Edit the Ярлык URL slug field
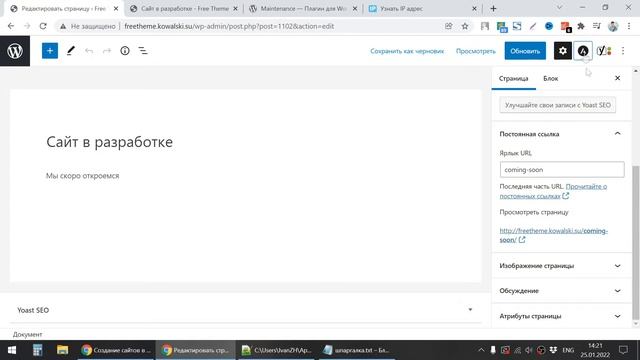The image size is (640, 360). click(x=562, y=169)
